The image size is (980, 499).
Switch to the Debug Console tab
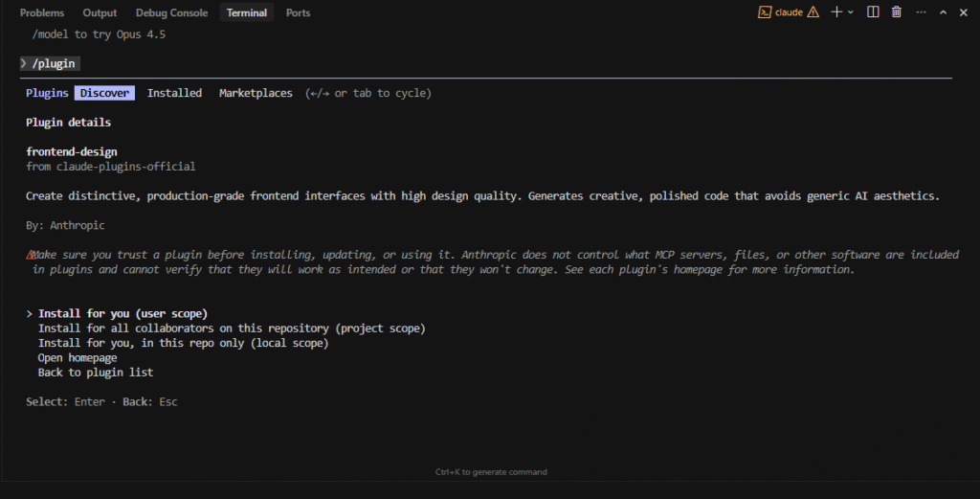[x=171, y=12]
